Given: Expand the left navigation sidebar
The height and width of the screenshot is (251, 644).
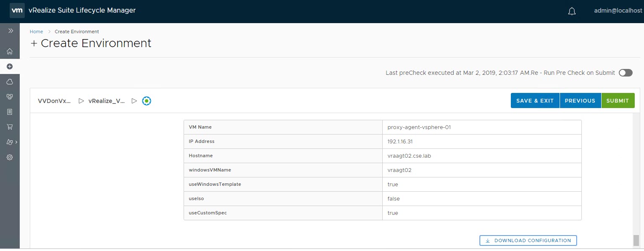Looking at the screenshot, I should click(x=11, y=31).
